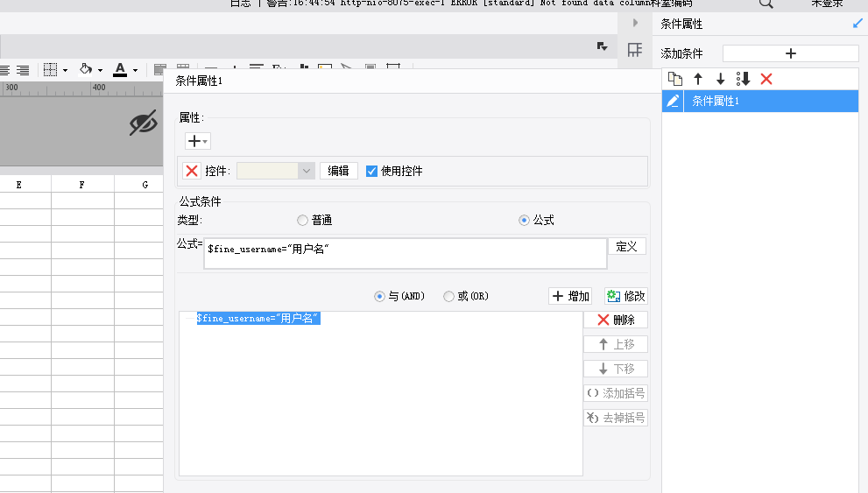Open the font color dropdown arrow
The height and width of the screenshot is (493, 868).
coord(135,70)
